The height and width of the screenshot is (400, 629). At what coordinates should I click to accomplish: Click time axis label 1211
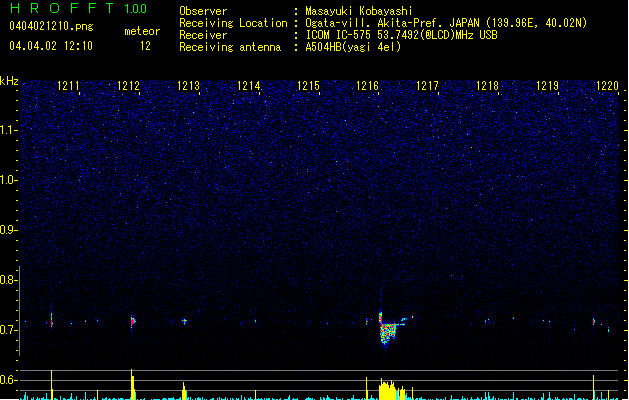[68, 86]
